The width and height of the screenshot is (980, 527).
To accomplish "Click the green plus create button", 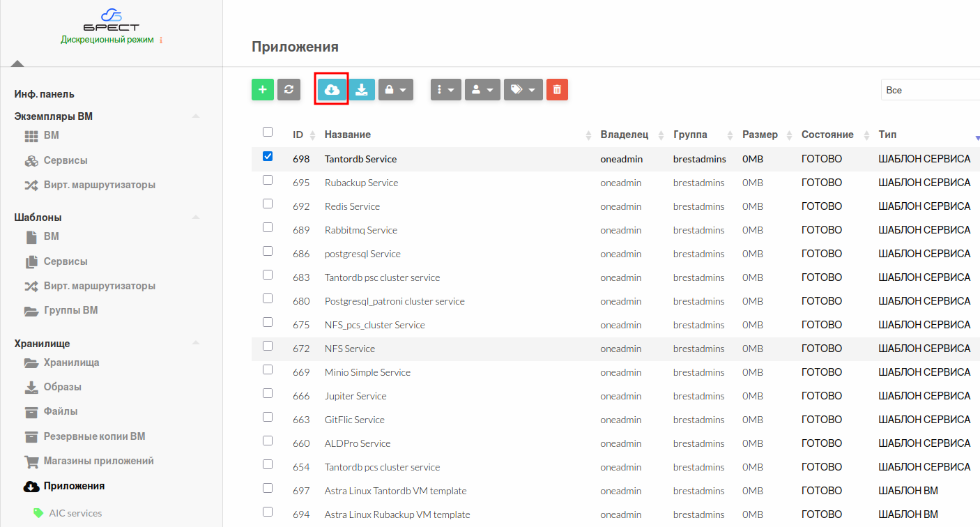I will pyautogui.click(x=263, y=89).
